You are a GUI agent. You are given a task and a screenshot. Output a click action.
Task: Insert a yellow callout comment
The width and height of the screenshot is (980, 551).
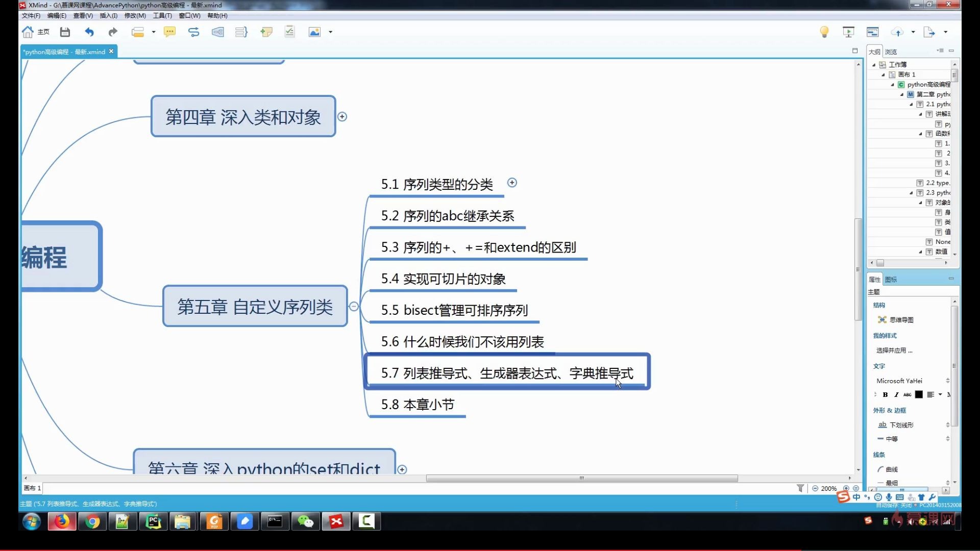[169, 32]
